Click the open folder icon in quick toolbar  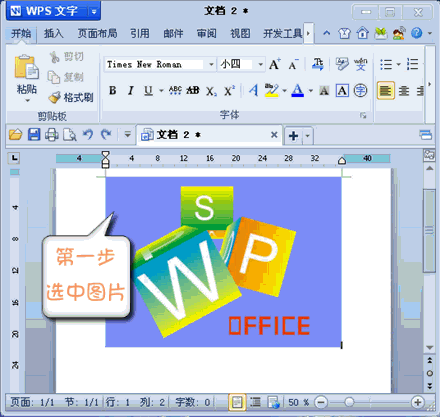pyautogui.click(x=15, y=135)
